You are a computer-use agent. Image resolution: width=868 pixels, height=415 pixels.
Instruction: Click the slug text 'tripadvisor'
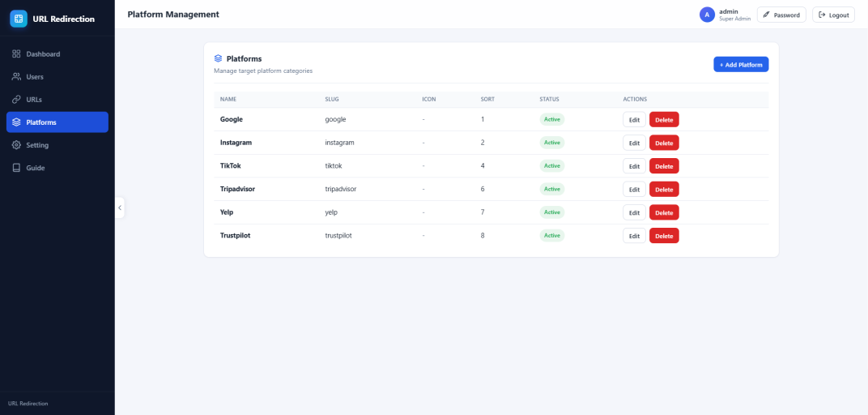340,189
